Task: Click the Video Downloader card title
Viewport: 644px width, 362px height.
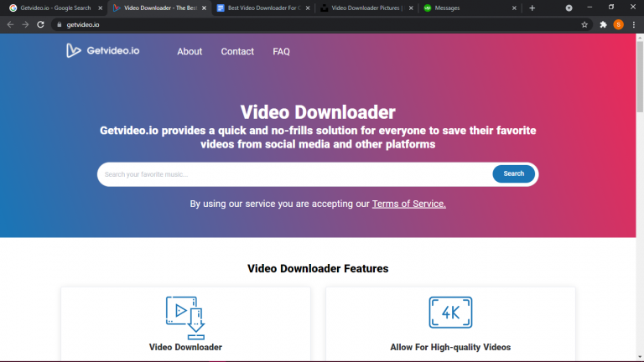Action: point(185,347)
